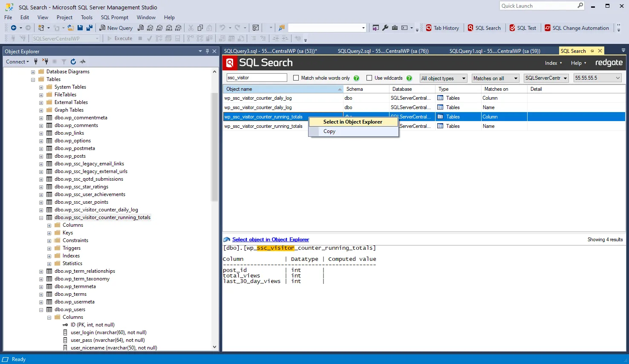Image resolution: width=629 pixels, height=364 pixels.
Task: Refresh the Object Explorer tree
Action: [x=73, y=62]
